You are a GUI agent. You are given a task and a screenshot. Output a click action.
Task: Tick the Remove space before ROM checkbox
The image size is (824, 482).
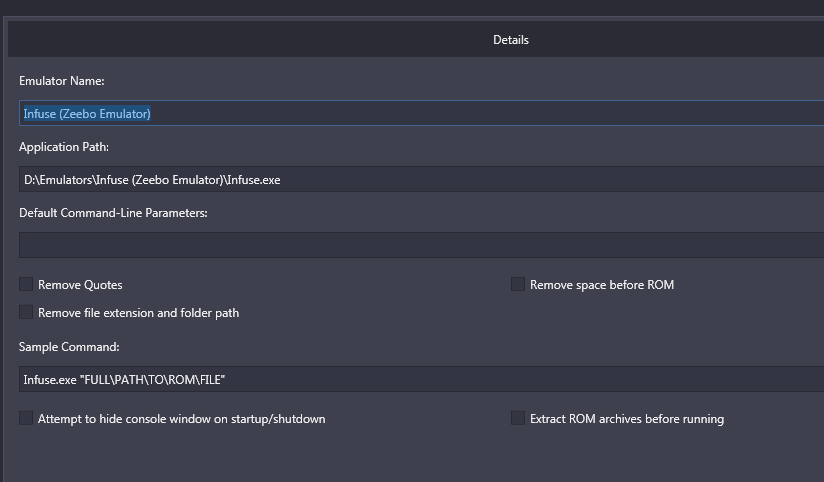click(x=518, y=284)
